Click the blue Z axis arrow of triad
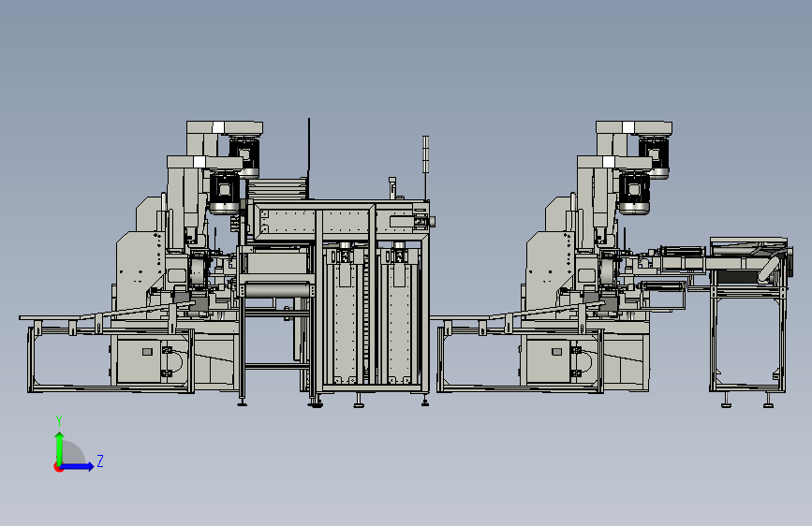Image resolution: width=812 pixels, height=526 pixels. pos(77,466)
